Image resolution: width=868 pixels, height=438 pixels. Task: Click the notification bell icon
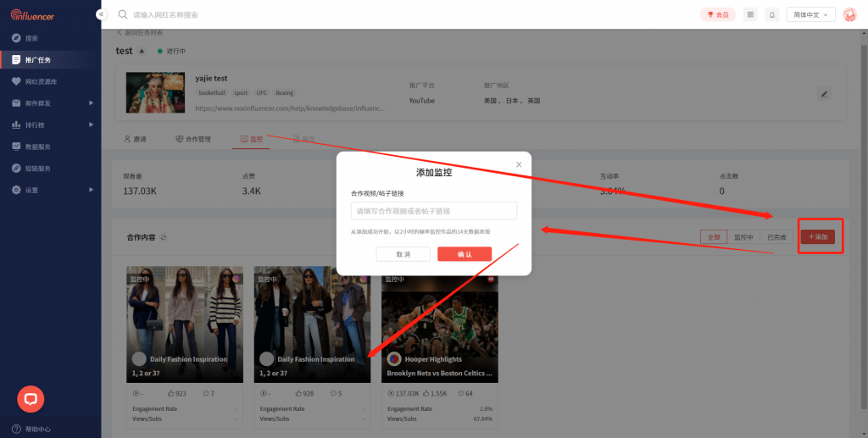[x=772, y=14]
